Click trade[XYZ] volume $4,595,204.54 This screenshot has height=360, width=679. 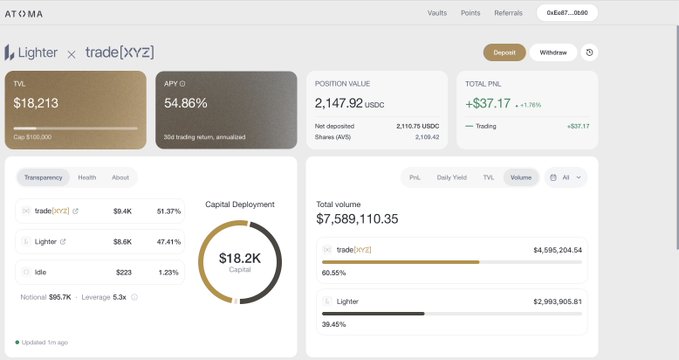click(558, 250)
